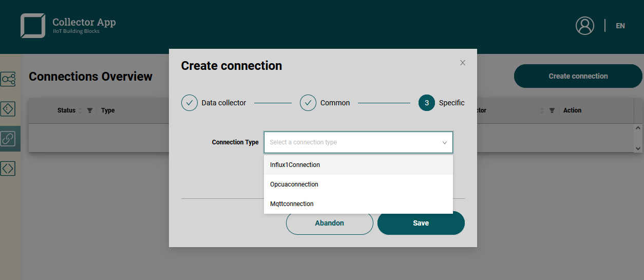Sort the table by Status column

(80, 110)
